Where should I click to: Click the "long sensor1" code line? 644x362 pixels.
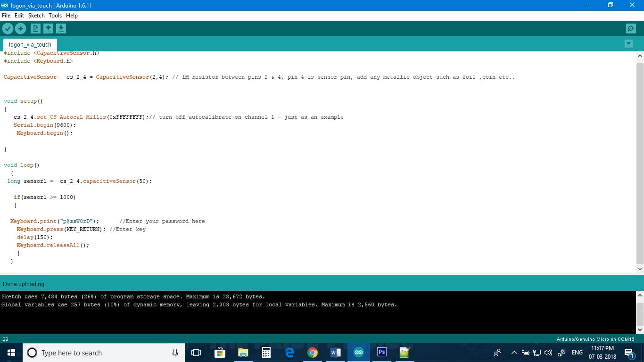point(79,181)
